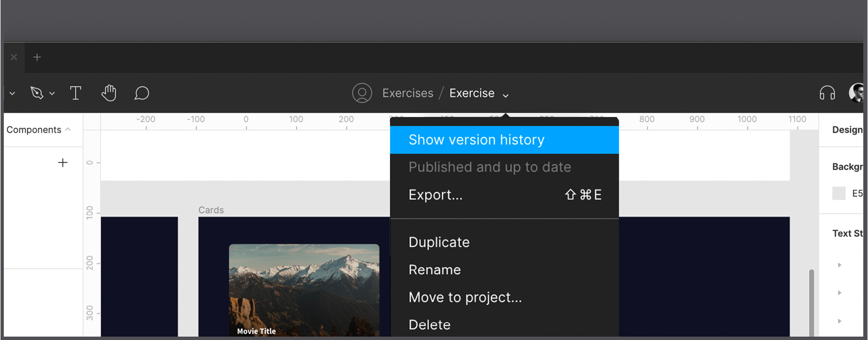
Task: Click the Background section label
Action: tap(847, 167)
